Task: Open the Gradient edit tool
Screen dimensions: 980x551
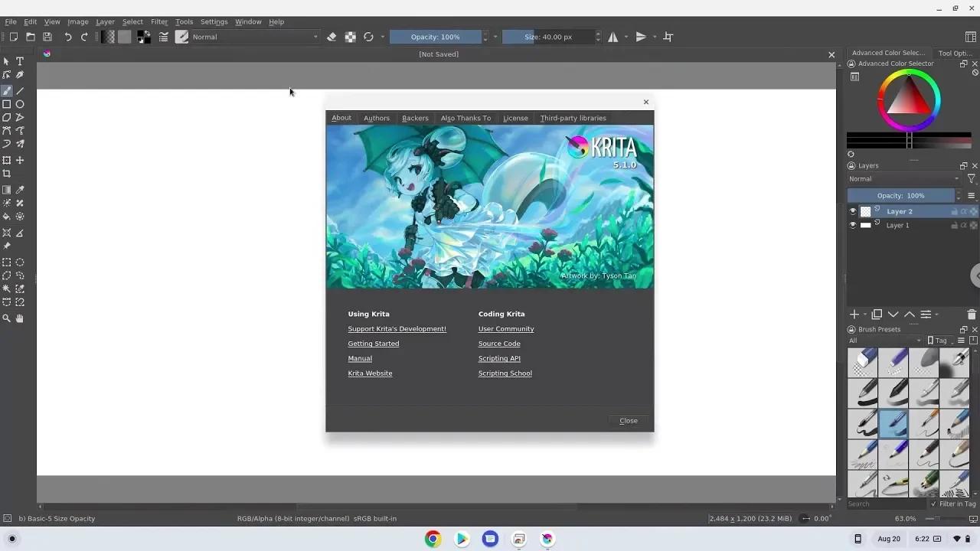Action: [8, 189]
